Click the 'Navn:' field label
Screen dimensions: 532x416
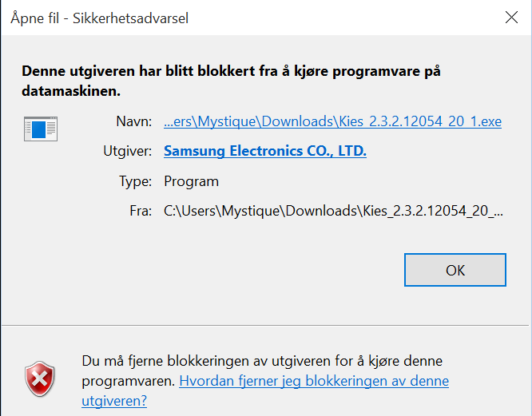click(134, 121)
